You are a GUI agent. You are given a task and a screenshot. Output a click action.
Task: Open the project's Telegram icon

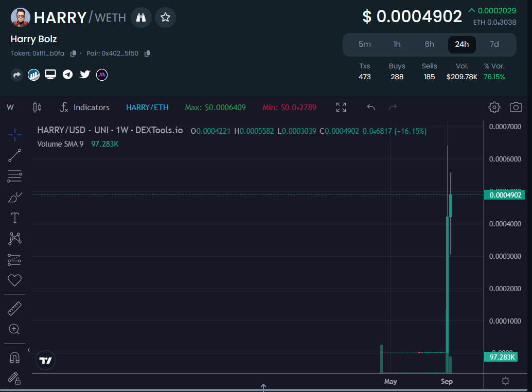(67, 75)
